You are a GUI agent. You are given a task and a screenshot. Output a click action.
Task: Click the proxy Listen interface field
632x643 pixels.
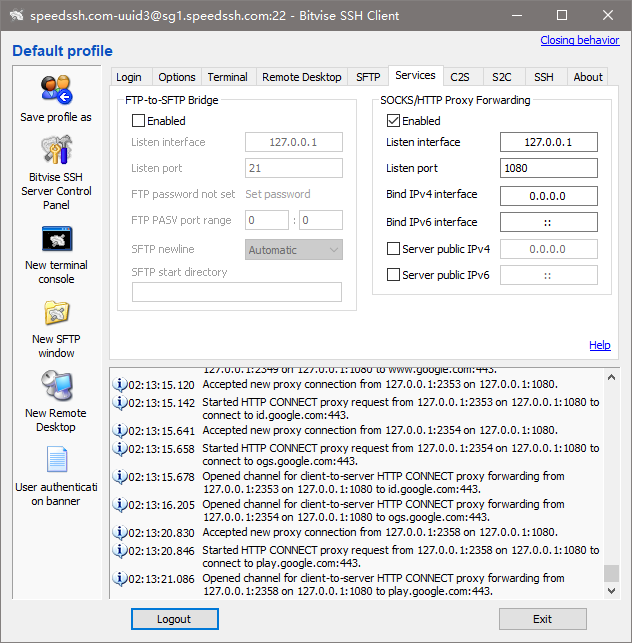pyautogui.click(x=549, y=142)
